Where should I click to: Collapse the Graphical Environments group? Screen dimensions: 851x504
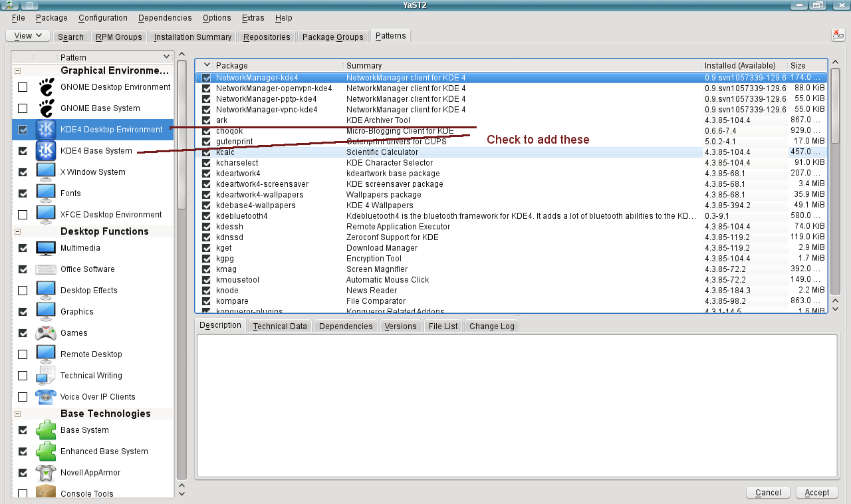pos(17,70)
